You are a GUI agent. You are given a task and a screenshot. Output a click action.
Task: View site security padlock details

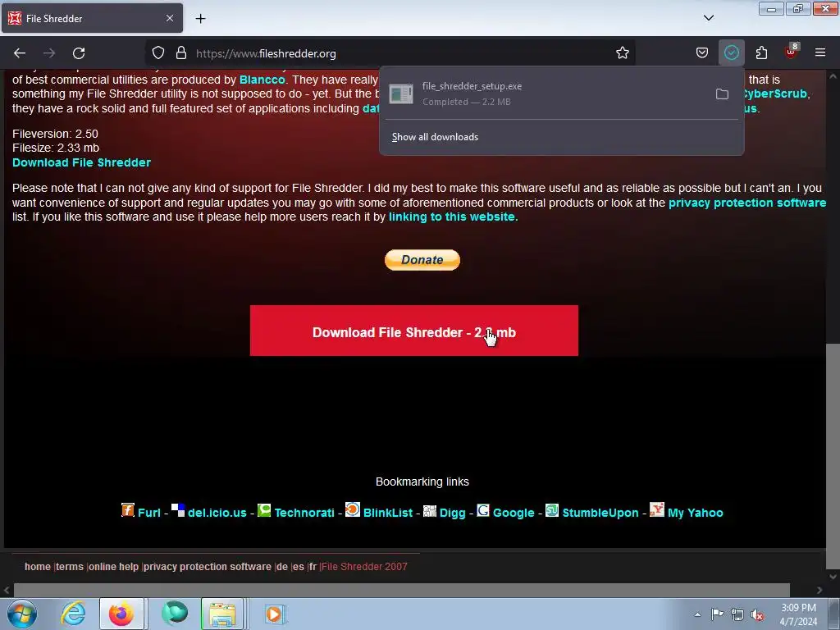click(181, 52)
